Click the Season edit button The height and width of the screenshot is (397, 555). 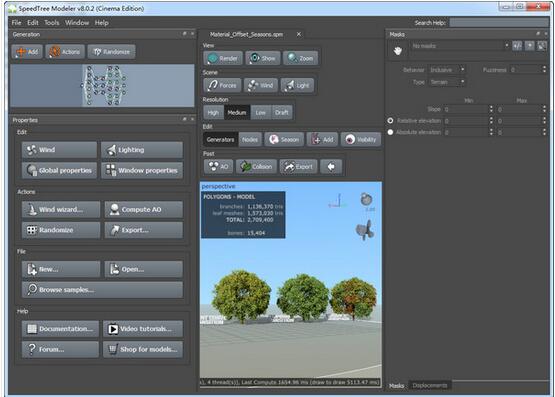pos(284,139)
